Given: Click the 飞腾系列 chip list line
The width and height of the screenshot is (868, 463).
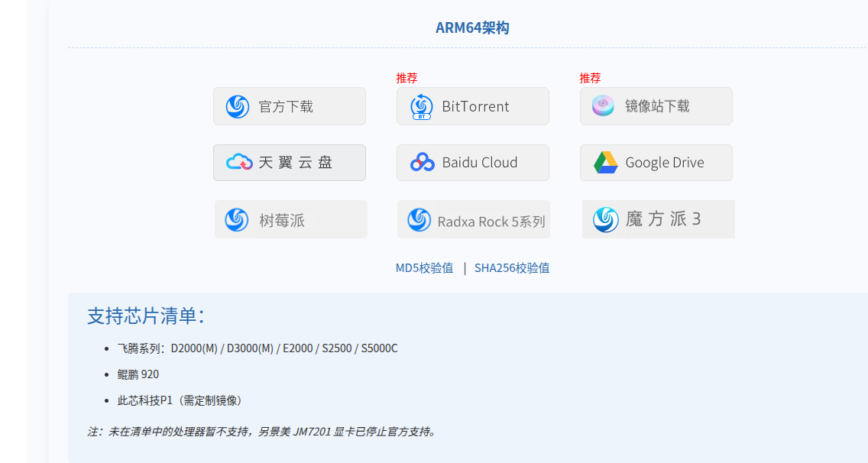Looking at the screenshot, I should pyautogui.click(x=257, y=348).
